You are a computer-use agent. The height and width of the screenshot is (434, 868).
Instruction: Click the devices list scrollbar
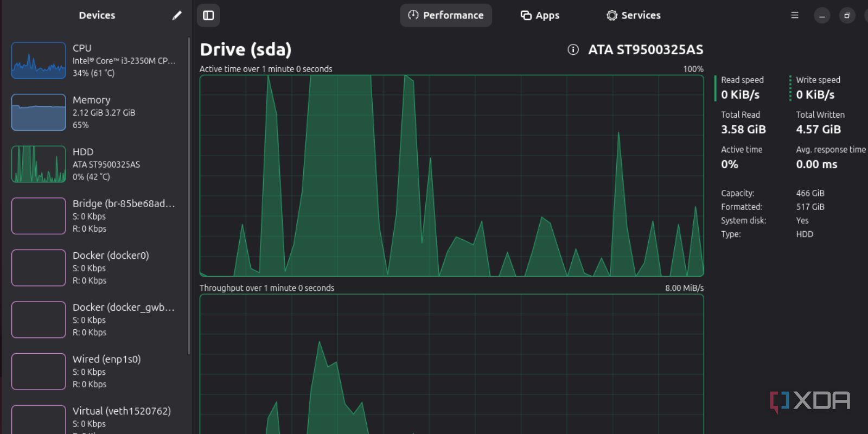[x=189, y=195]
